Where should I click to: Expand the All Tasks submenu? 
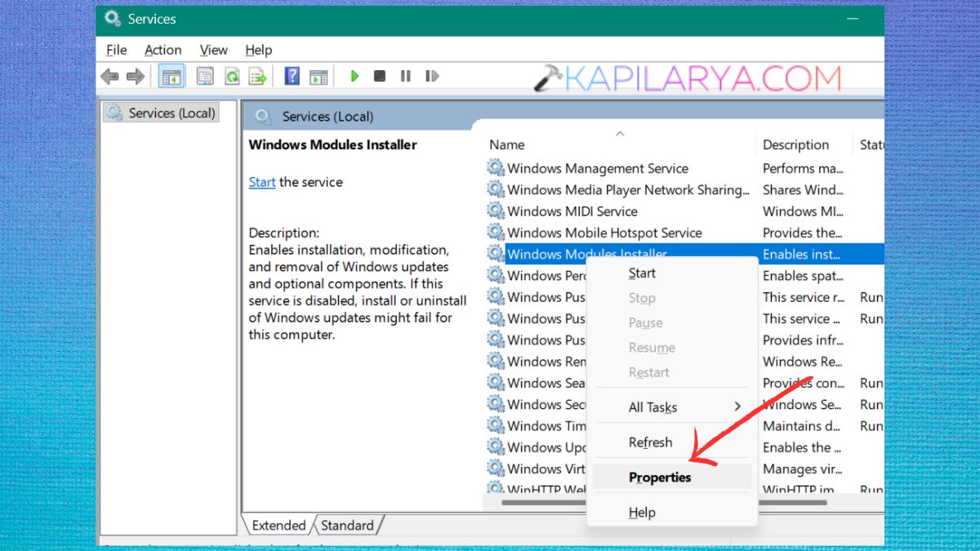672,407
